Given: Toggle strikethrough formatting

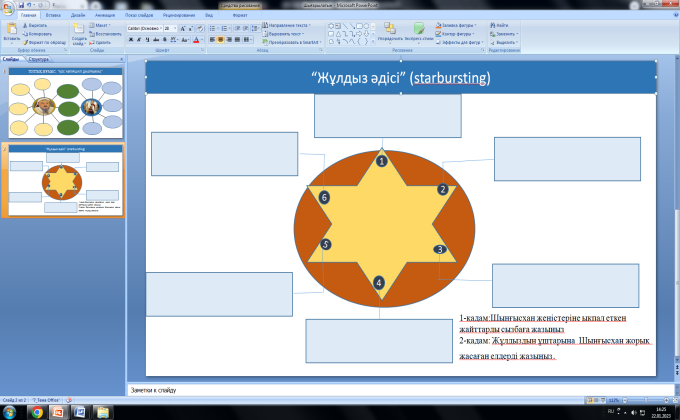Looking at the screenshot, I should pyautogui.click(x=156, y=40).
